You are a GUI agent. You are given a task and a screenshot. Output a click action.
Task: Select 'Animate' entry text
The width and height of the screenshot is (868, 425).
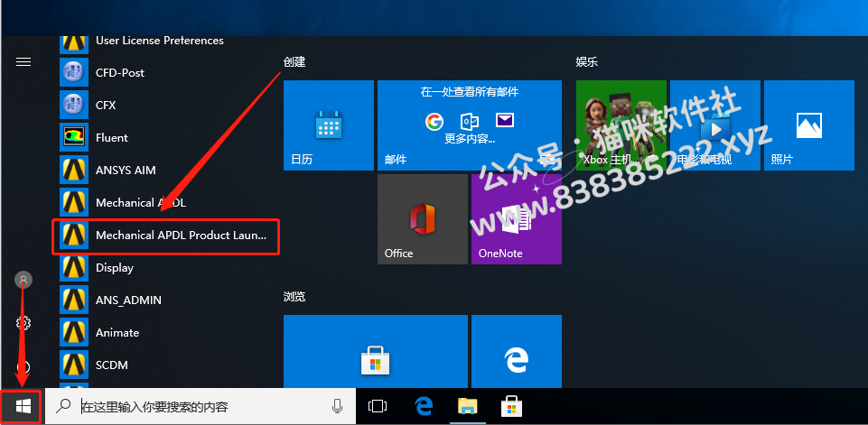(117, 333)
